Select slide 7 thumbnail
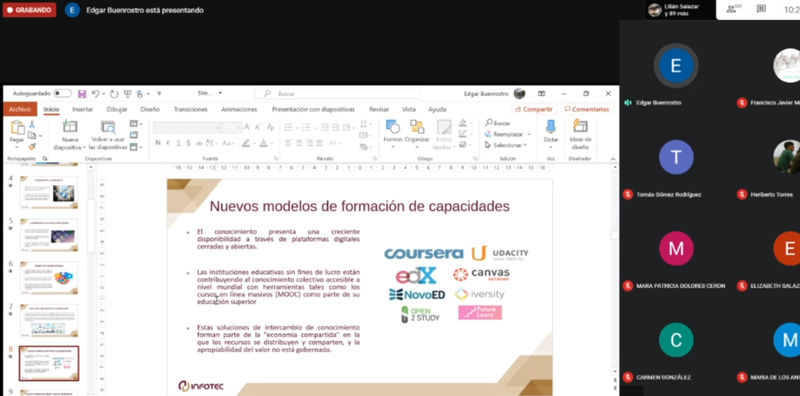Screen dimensions: 800x396 [x=49, y=320]
